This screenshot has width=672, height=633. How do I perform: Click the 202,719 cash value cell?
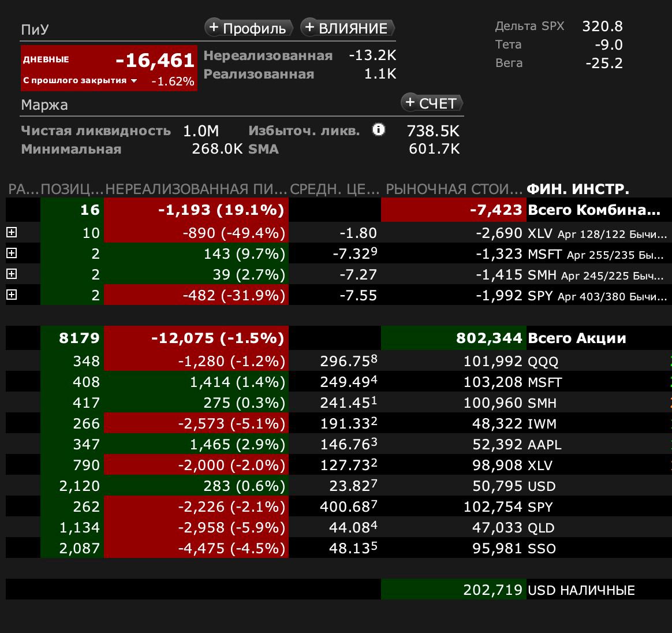coord(453,590)
